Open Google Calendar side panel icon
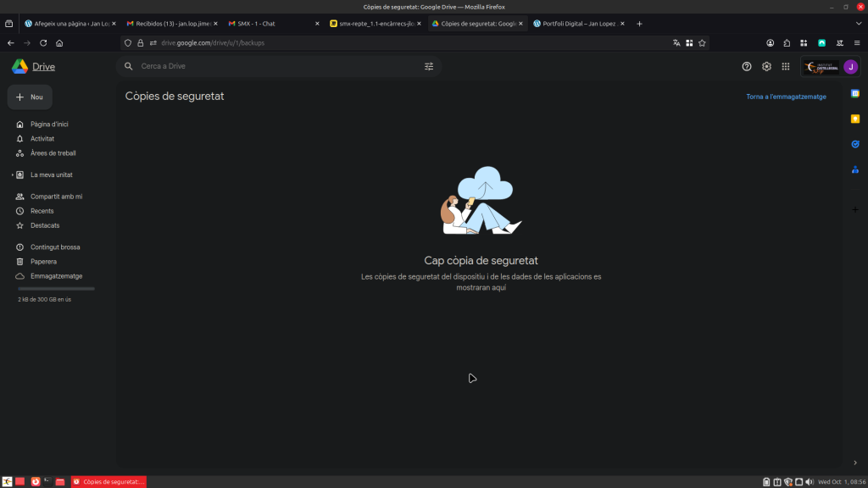Viewport: 868px width, 488px height. (x=855, y=93)
